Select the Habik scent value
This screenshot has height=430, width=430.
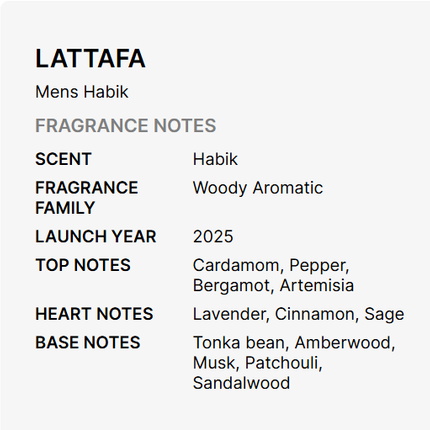[215, 159]
